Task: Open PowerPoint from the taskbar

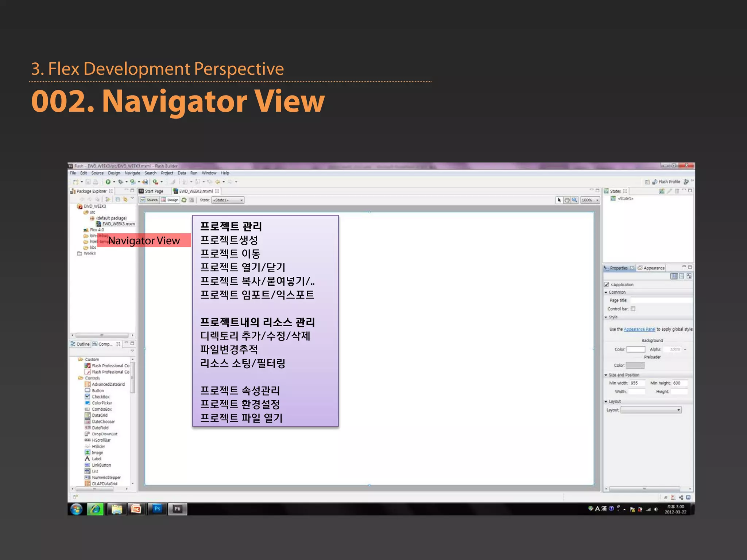Action: click(x=136, y=509)
